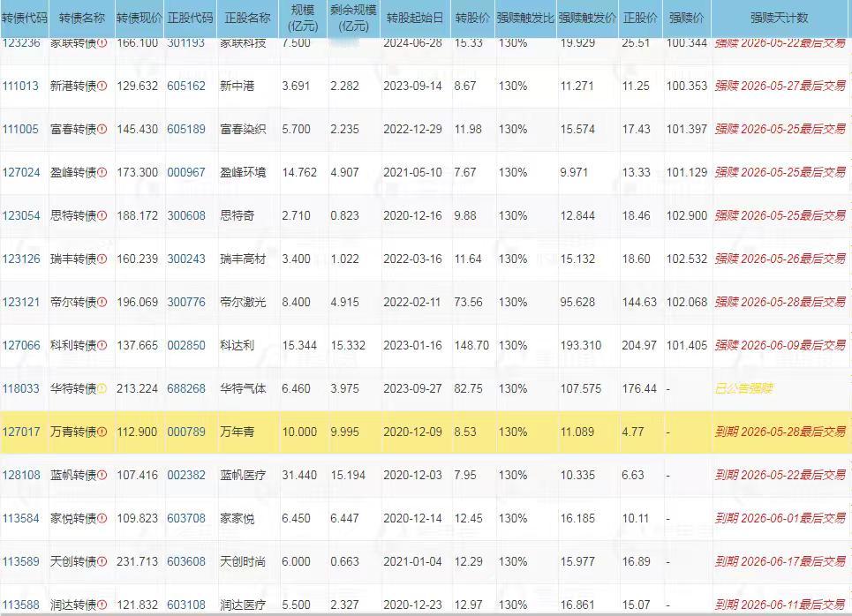The image size is (852, 616).
Task: Open bond code 118033 link
Action: point(21,388)
